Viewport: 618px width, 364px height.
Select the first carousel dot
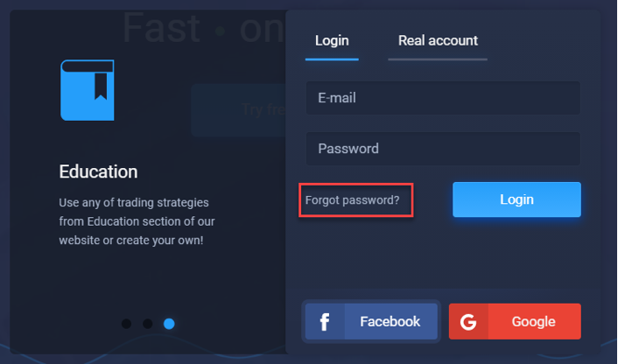coord(126,324)
